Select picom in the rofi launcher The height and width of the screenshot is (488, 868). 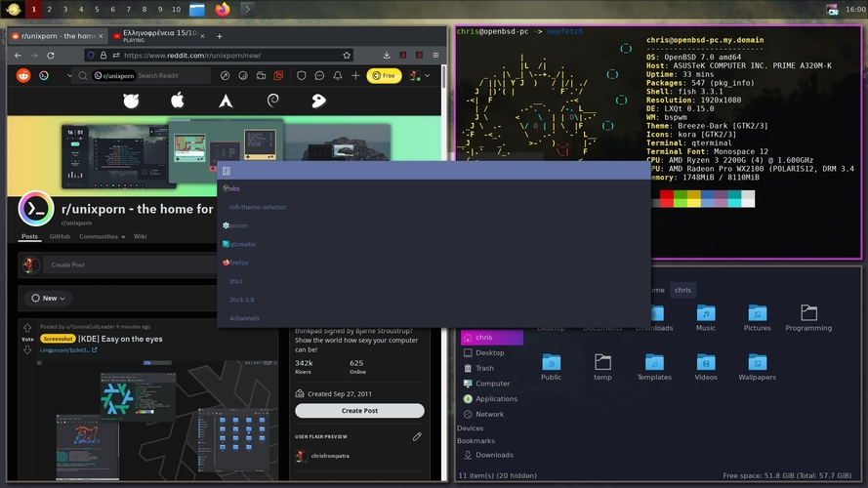pyautogui.click(x=434, y=225)
